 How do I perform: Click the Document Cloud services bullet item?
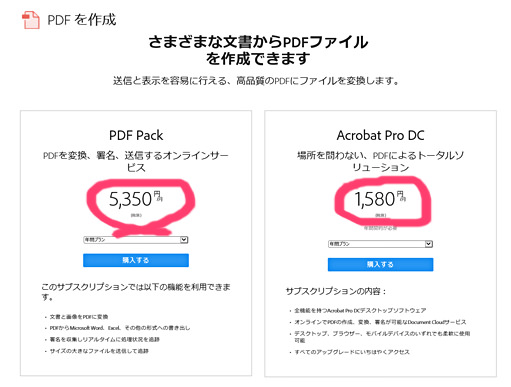(x=380, y=322)
